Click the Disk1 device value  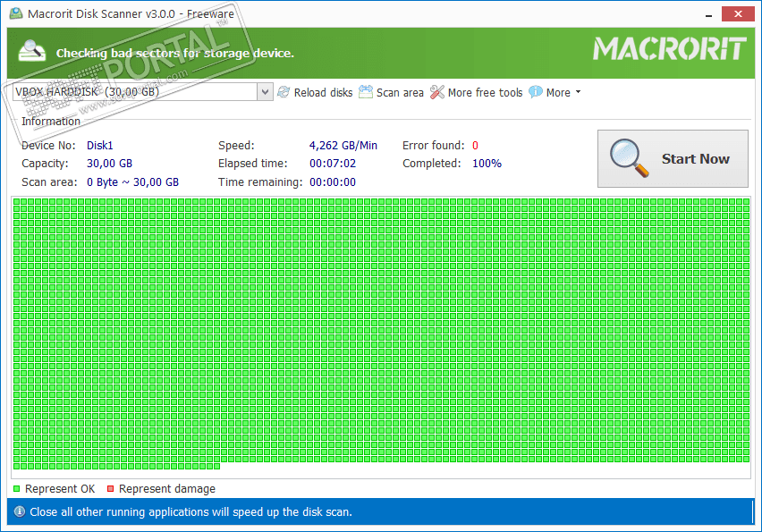click(x=99, y=145)
